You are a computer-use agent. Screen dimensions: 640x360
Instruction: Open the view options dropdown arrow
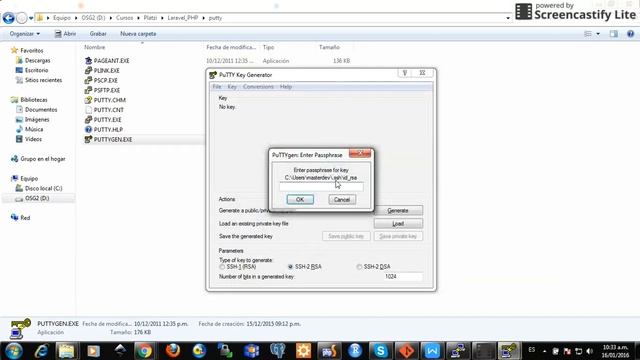click(598, 34)
